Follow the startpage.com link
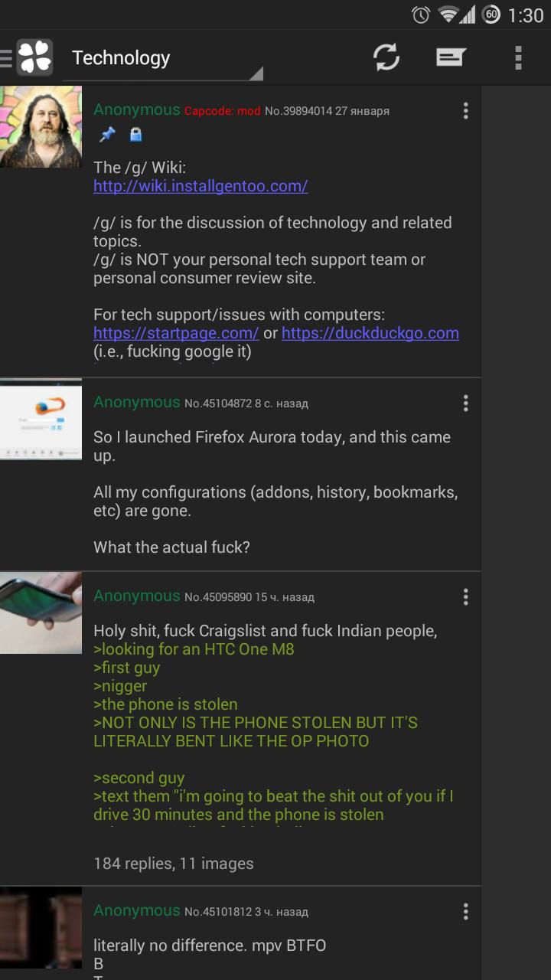Screen dimensions: 551x980 click(x=176, y=333)
